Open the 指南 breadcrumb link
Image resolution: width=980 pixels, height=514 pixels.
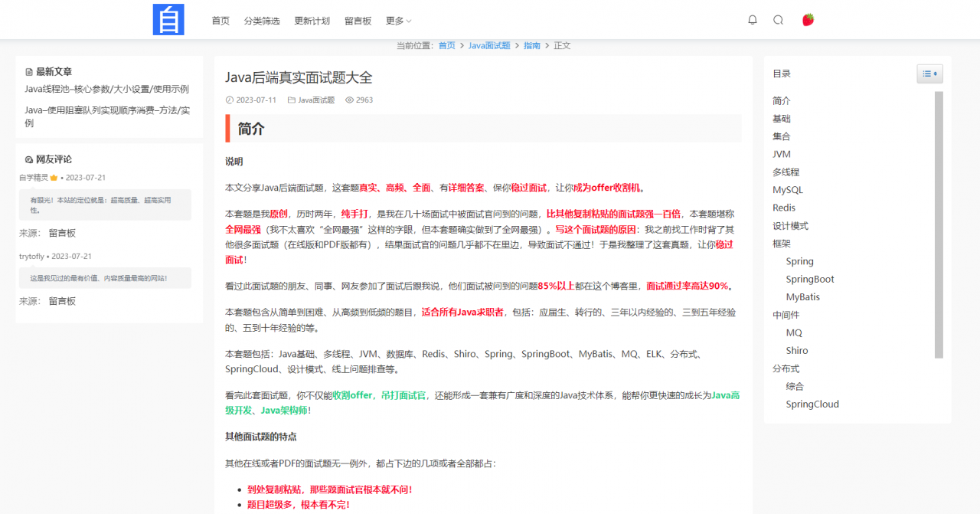(532, 45)
